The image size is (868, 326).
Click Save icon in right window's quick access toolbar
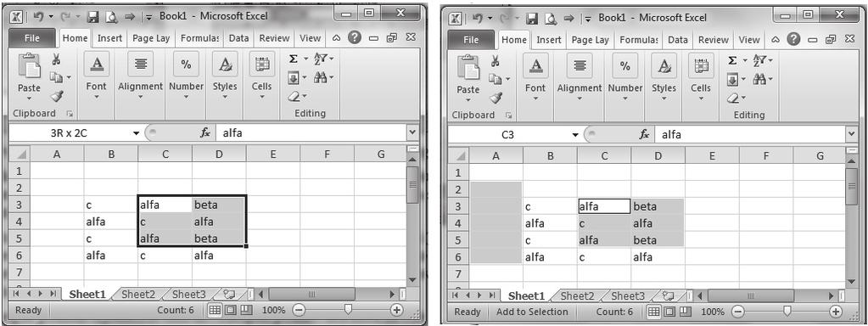click(532, 20)
